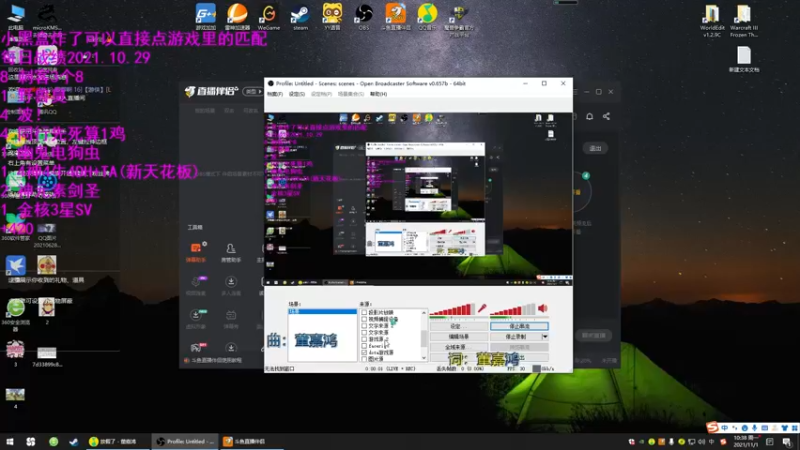The height and width of the screenshot is (450, 800).
Task: Expand the 类型 pill in 直播伴侣 header
Action: (253, 91)
